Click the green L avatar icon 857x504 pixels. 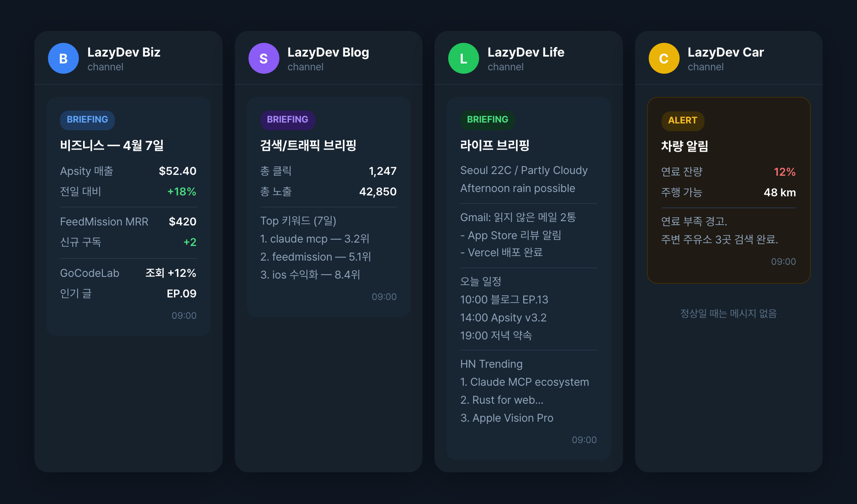464,58
